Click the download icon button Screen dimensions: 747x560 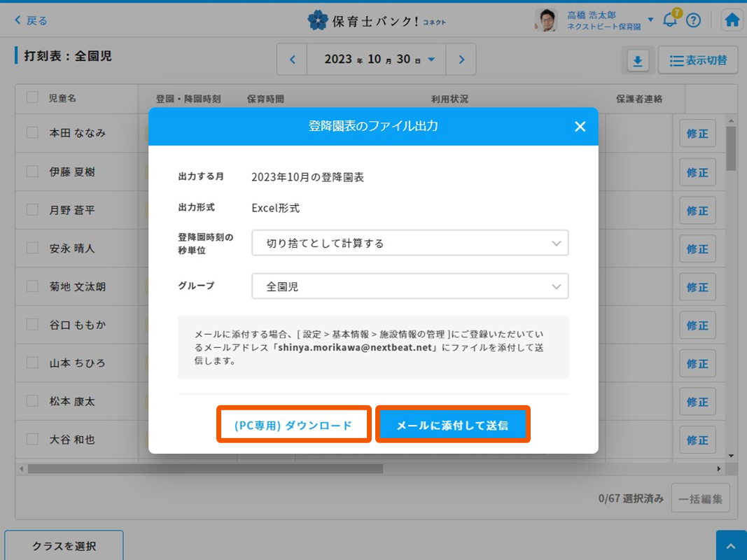tap(637, 61)
